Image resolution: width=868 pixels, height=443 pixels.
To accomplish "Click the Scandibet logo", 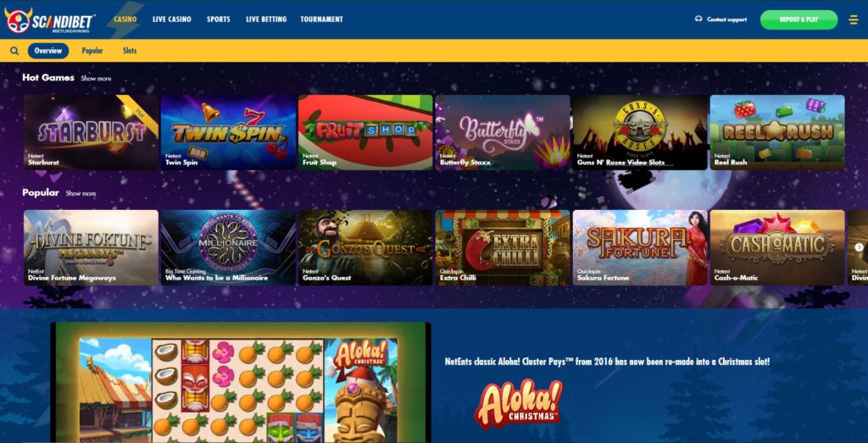I will point(50,20).
